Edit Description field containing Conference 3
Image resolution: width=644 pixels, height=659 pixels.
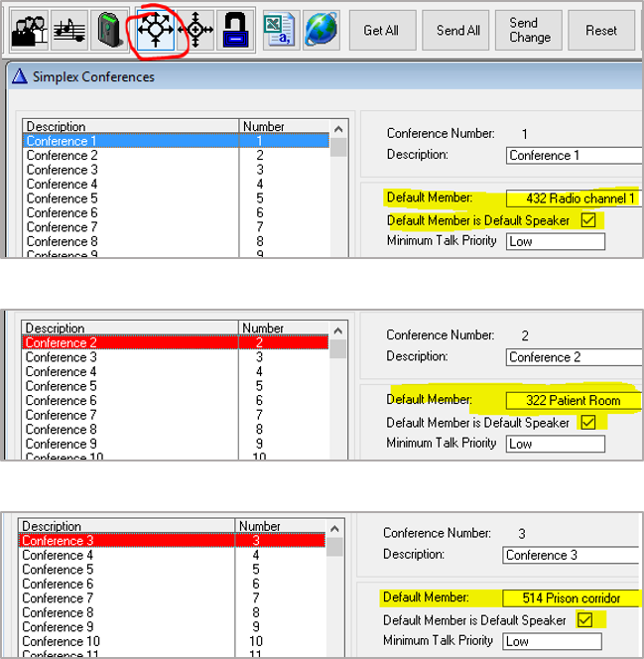571,555
